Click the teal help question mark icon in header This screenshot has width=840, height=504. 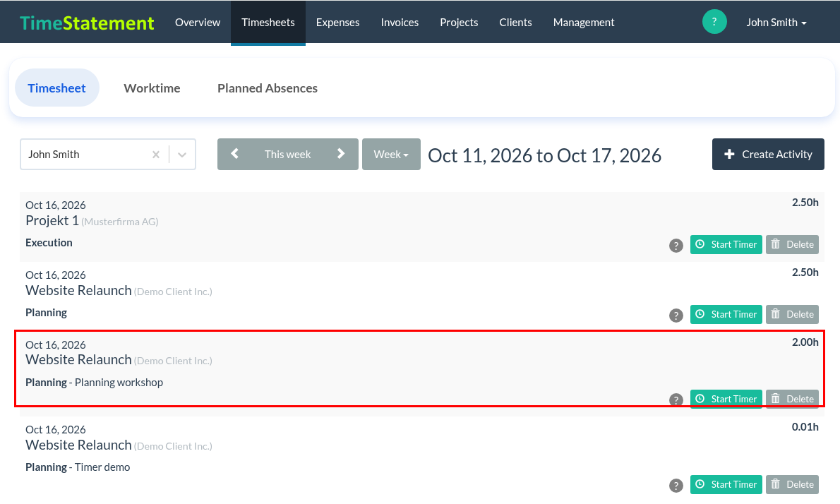714,22
